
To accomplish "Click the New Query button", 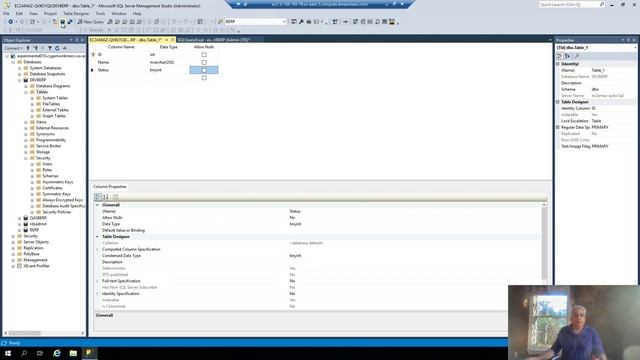I will [x=91, y=22].
